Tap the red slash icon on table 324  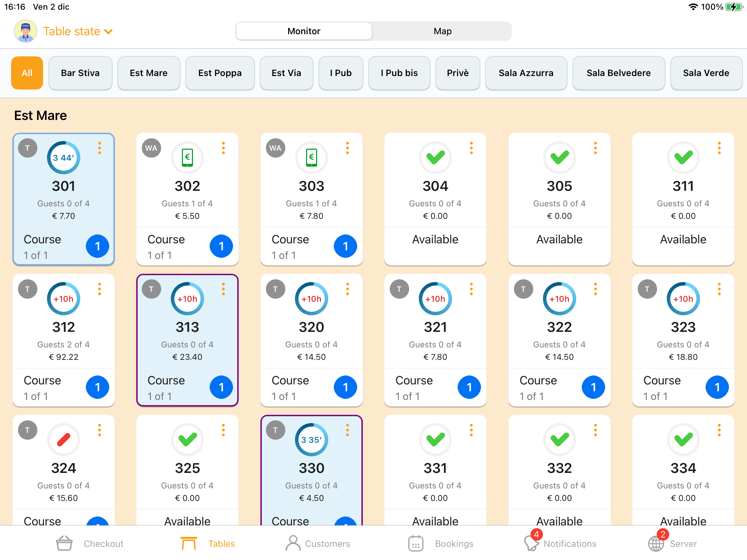[64, 440]
